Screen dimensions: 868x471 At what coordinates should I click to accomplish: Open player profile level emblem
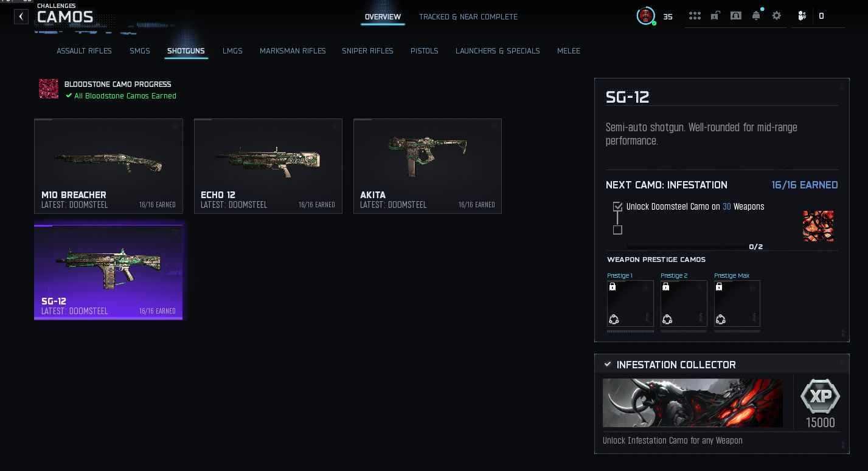pos(645,16)
